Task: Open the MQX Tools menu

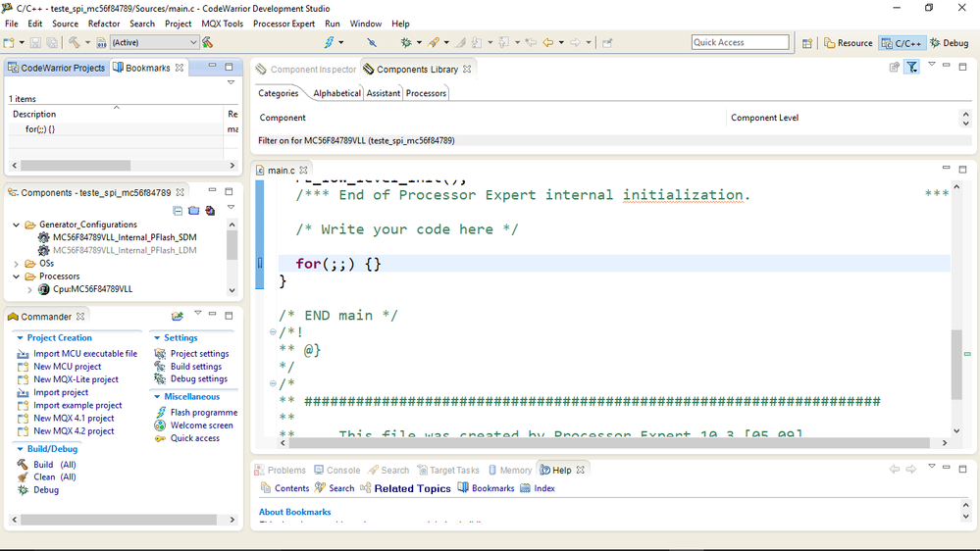Action: [x=222, y=24]
